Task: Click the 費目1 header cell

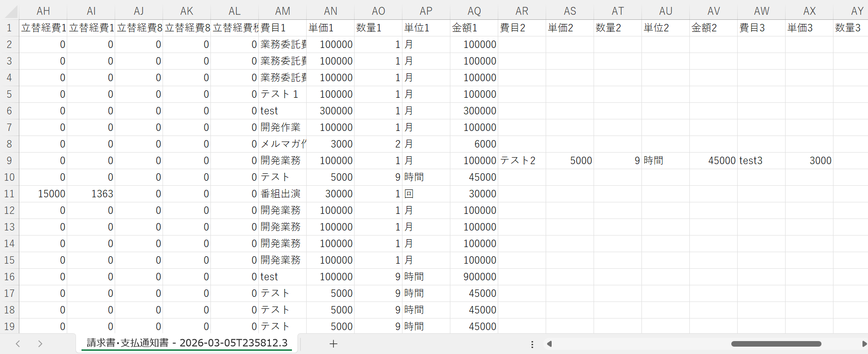Action: click(x=283, y=28)
